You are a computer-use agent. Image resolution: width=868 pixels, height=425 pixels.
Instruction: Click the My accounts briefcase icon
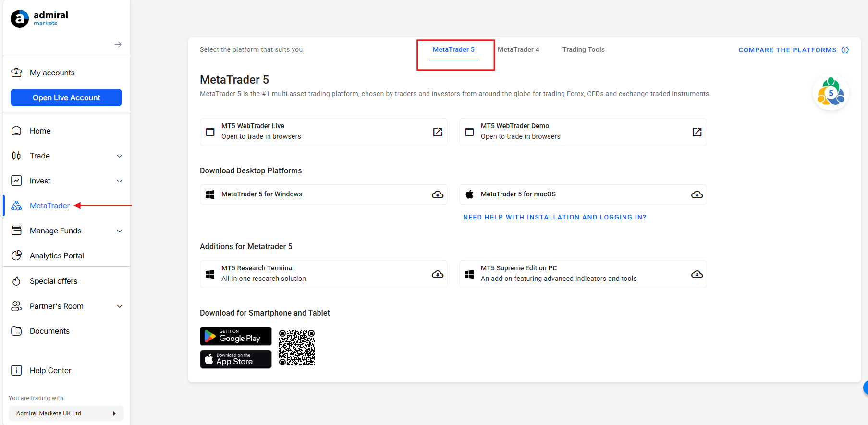16,73
